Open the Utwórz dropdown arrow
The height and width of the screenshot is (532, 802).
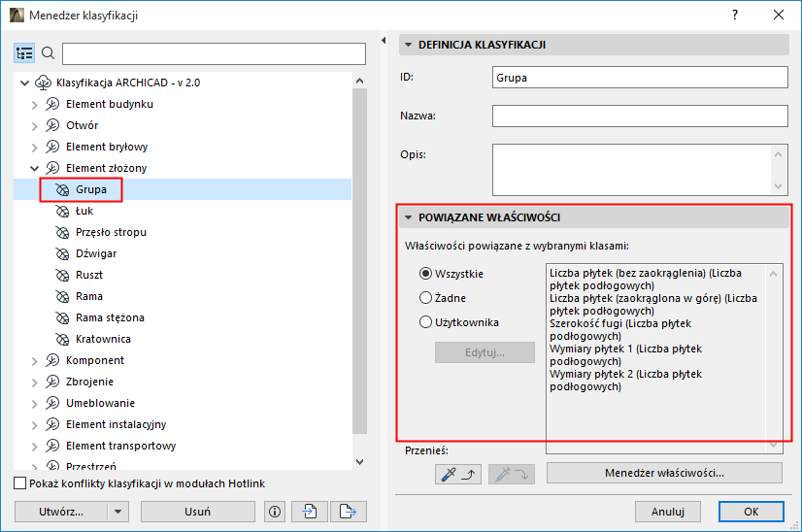118,512
